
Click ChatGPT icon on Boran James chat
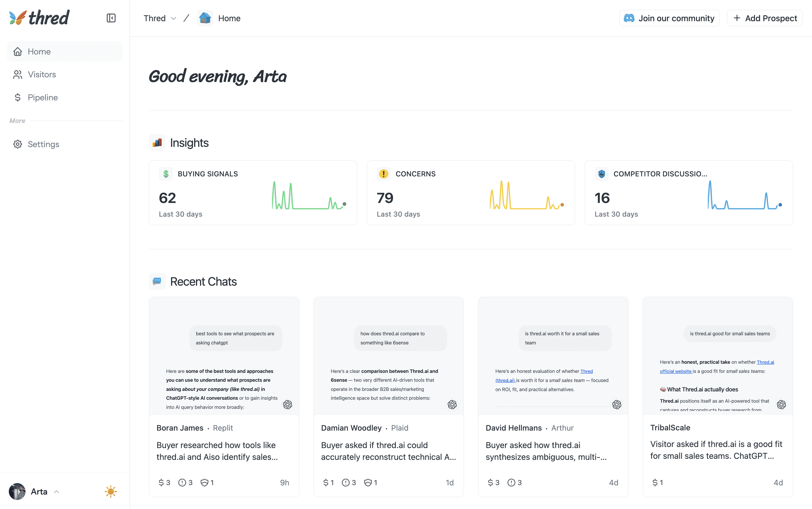point(288,404)
